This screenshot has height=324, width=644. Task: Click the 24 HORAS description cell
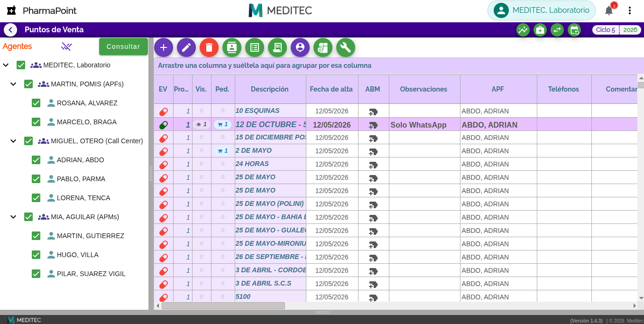[x=270, y=164]
